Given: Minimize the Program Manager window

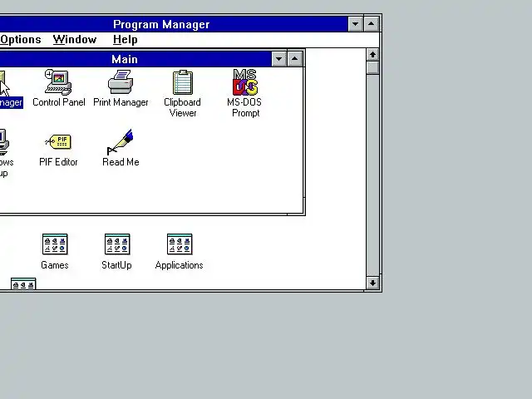Looking at the screenshot, I should [355, 24].
